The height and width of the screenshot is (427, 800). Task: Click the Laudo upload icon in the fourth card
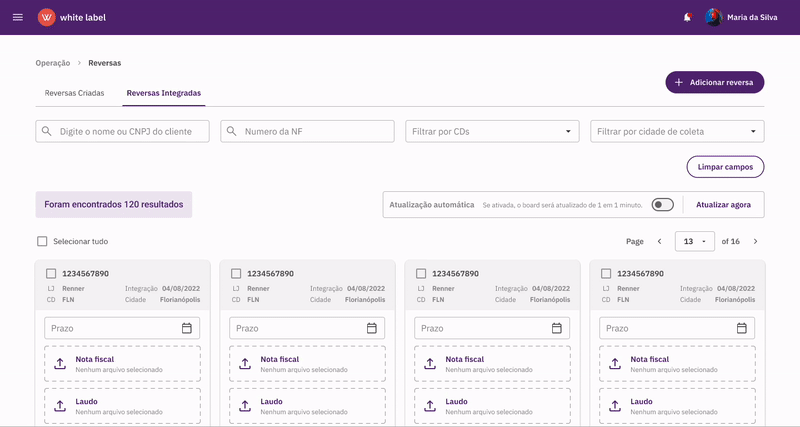(x=615, y=406)
